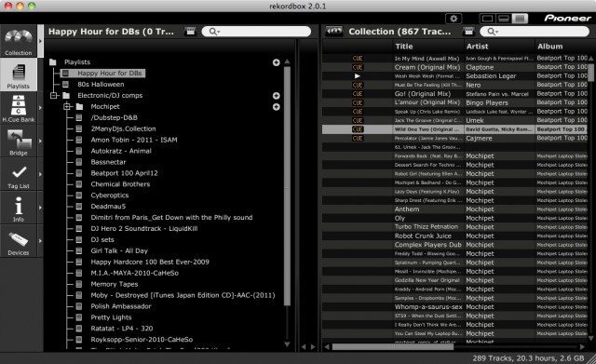The height and width of the screenshot is (364, 596).
Task: Open the H.Cue Bank panel icon
Action: point(19,108)
